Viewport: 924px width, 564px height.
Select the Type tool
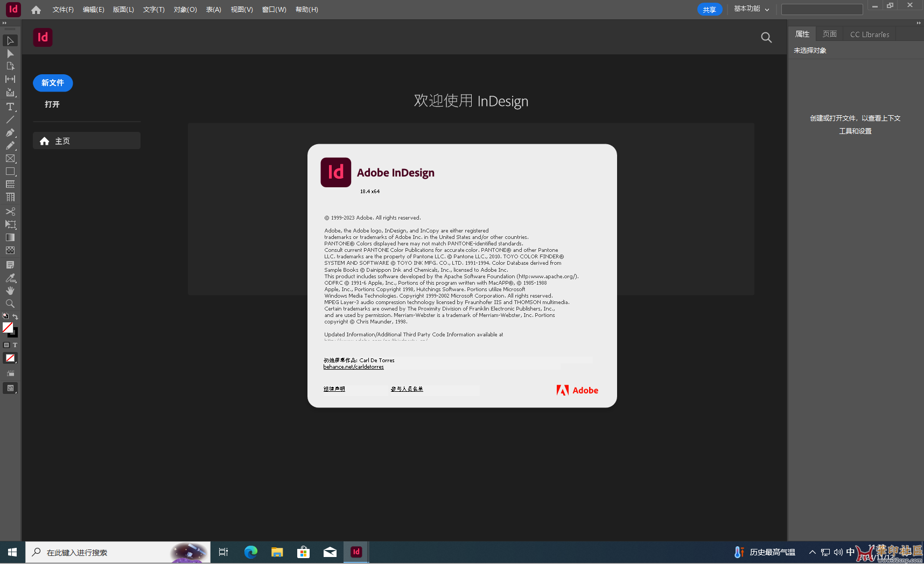pyautogui.click(x=10, y=107)
